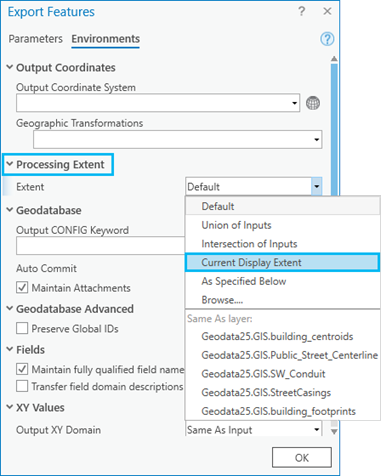
Task: Toggle Maintain Attachments checkbox
Action: click(x=22, y=288)
